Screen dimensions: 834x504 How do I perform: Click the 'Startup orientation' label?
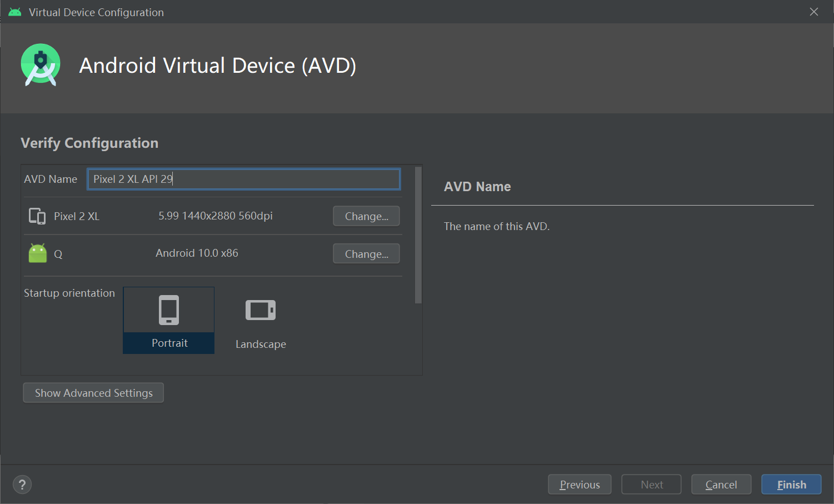pos(69,293)
